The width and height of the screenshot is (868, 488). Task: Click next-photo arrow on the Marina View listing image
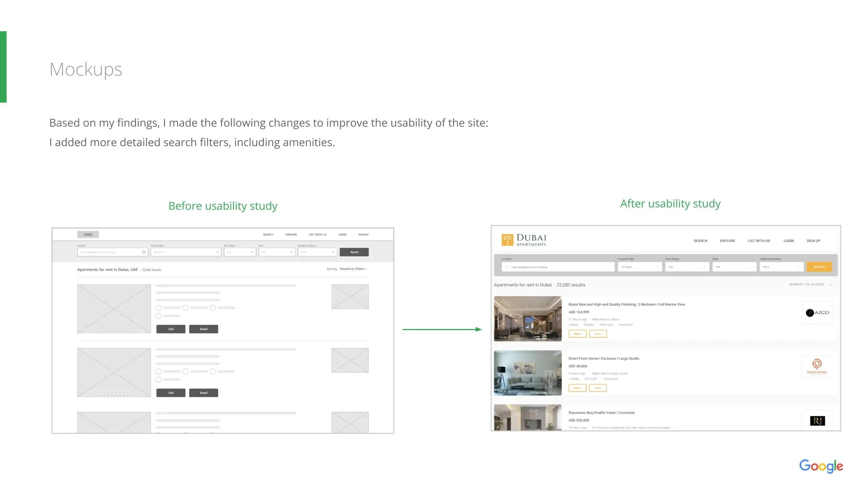558,319
